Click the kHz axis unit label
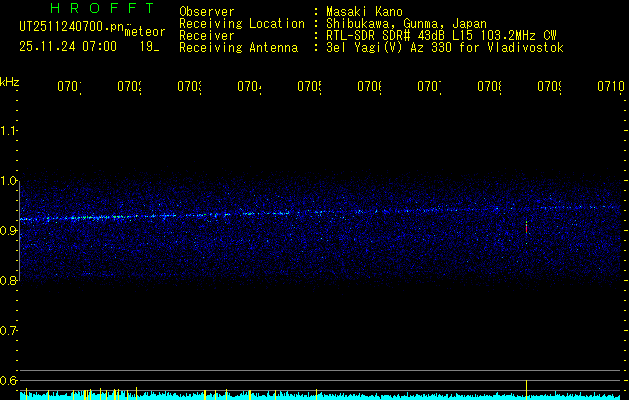 pyautogui.click(x=9, y=80)
